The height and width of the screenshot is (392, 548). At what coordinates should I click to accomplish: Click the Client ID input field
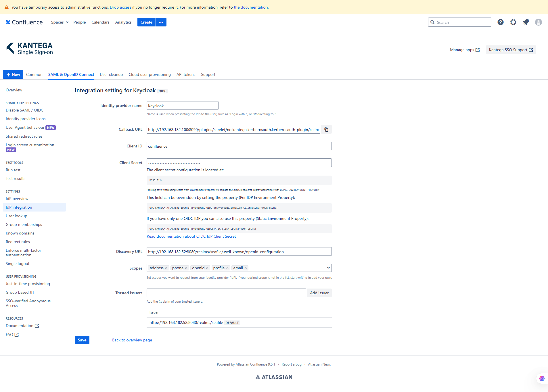(x=239, y=146)
